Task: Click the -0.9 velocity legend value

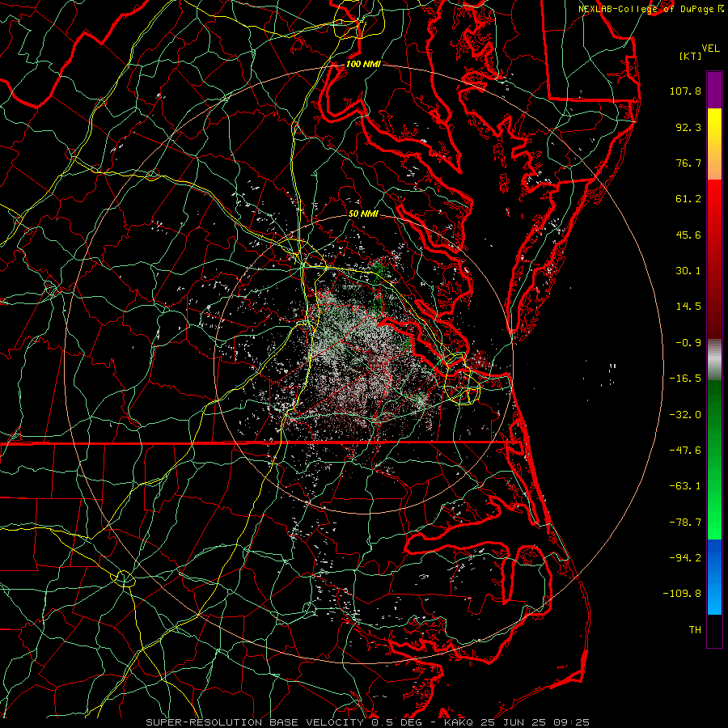Action: [688, 343]
